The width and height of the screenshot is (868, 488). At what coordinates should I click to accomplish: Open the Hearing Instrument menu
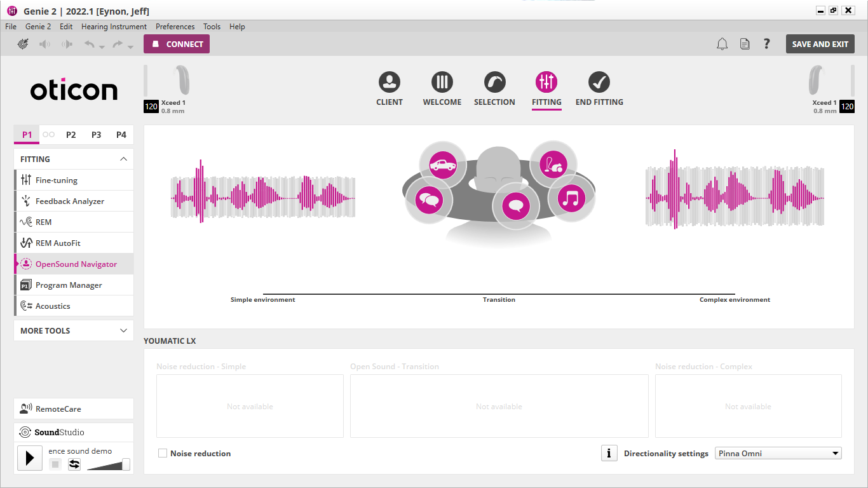click(x=114, y=27)
